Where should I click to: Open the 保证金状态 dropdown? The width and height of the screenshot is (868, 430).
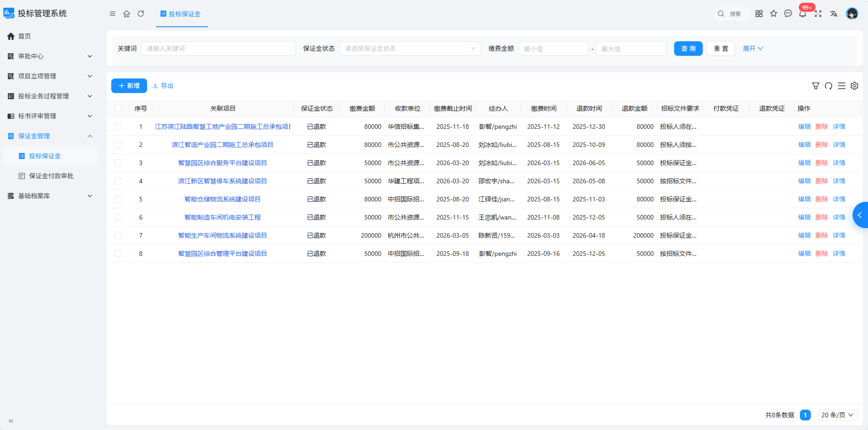(410, 49)
